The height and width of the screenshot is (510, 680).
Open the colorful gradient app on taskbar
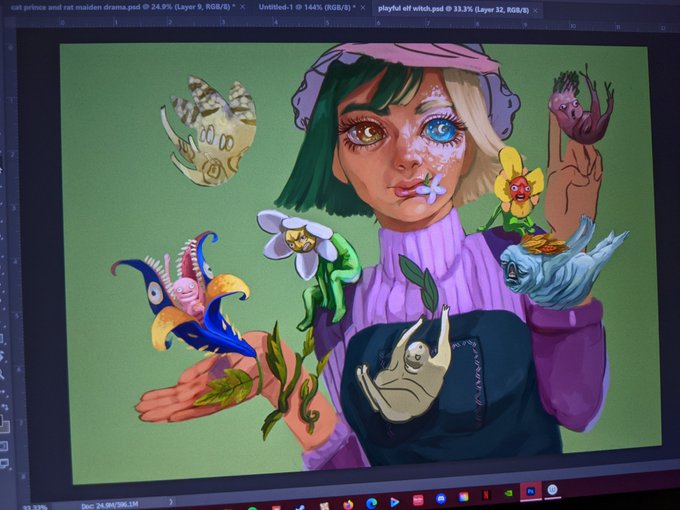point(463,497)
